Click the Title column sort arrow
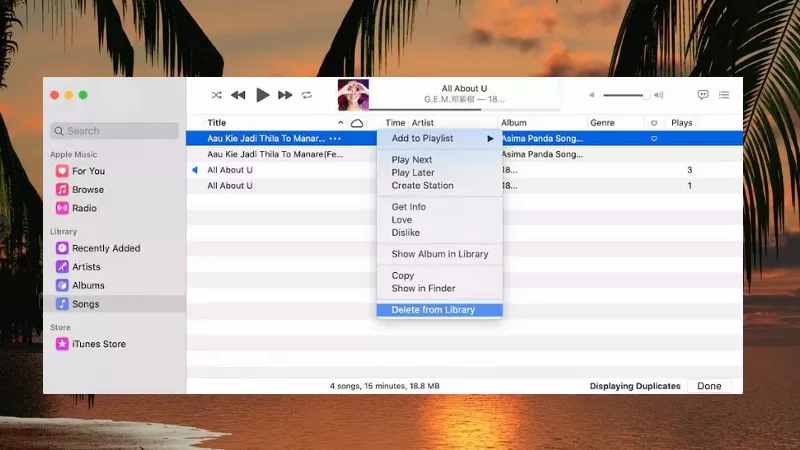Screen dimensions: 800x450 [341, 123]
